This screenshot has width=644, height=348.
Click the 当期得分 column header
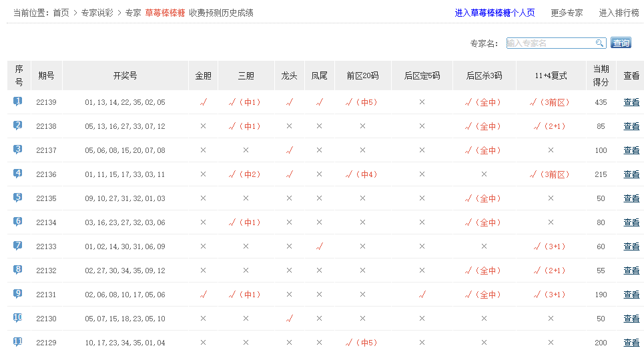(x=601, y=75)
